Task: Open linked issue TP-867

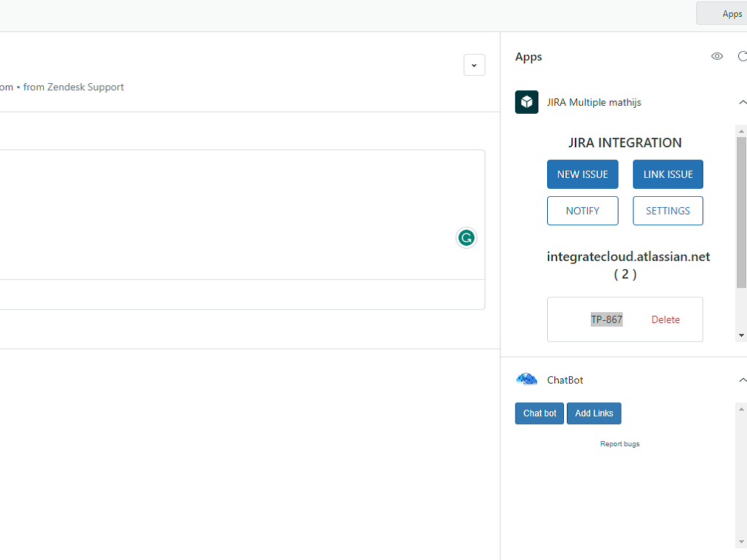Action: click(x=606, y=319)
